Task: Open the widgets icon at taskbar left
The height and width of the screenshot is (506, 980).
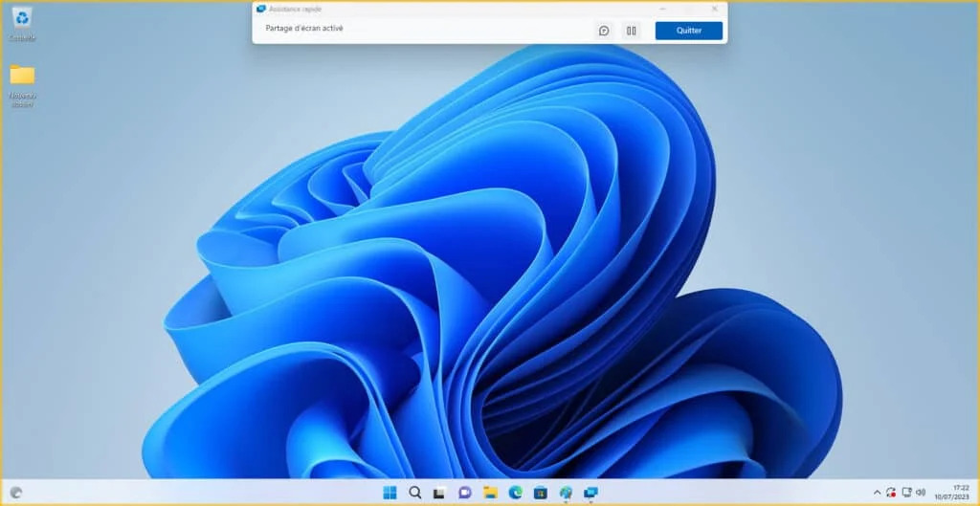Action: click(x=16, y=493)
